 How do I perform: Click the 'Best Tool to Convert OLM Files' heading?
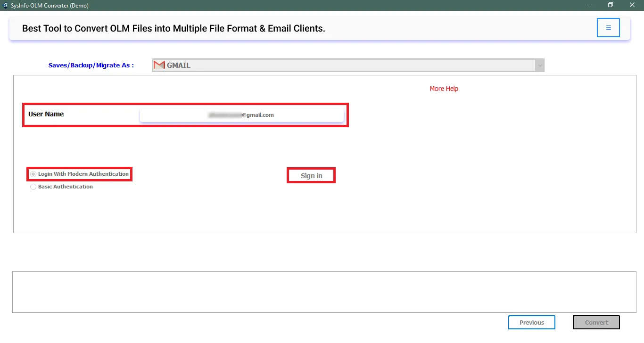click(173, 28)
